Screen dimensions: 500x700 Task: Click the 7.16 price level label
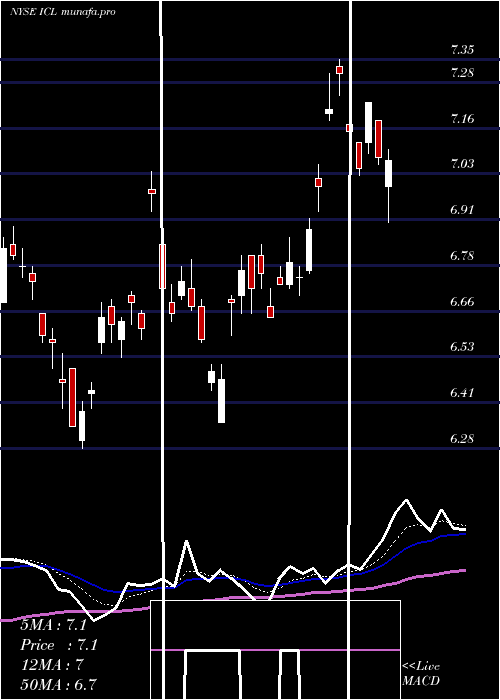pyautogui.click(x=462, y=119)
